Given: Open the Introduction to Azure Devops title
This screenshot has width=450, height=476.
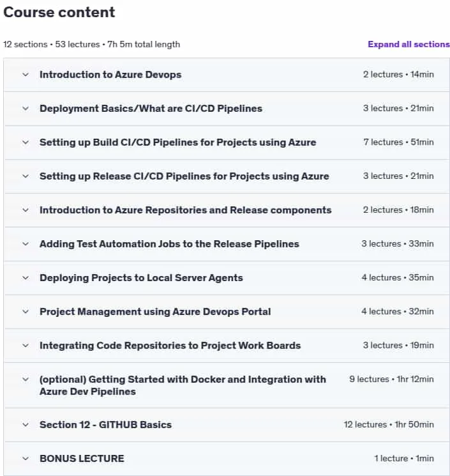Looking at the screenshot, I should (x=110, y=75).
